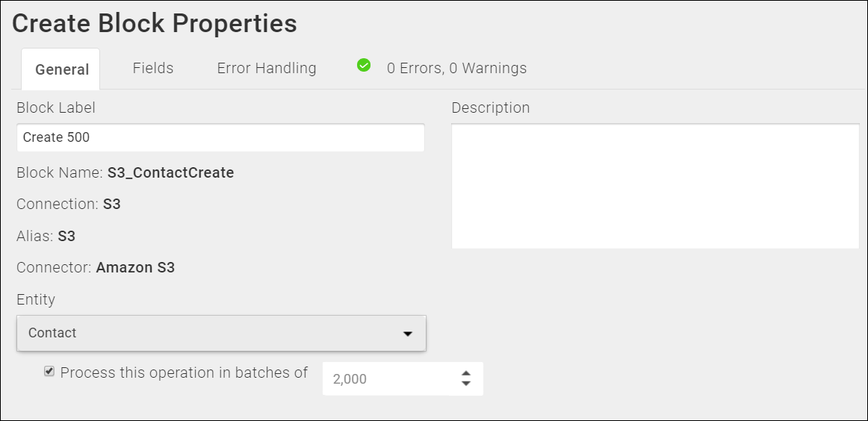This screenshot has height=421, width=868.
Task: Select the Contact entity combo box
Action: tap(221, 333)
